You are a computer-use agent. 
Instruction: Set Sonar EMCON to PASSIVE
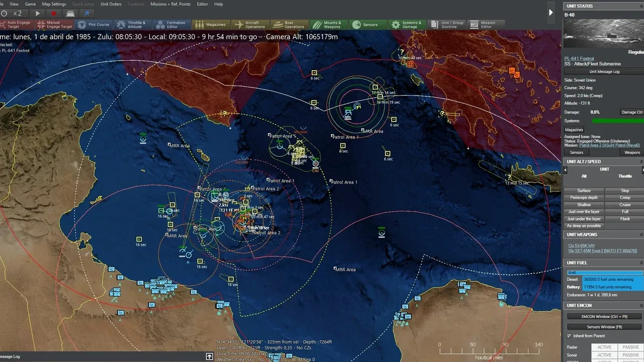[630, 355]
